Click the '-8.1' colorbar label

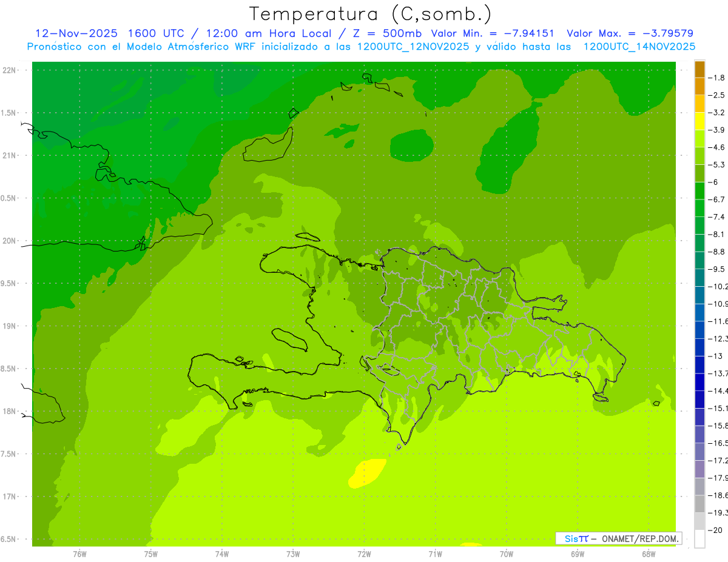[x=718, y=235]
